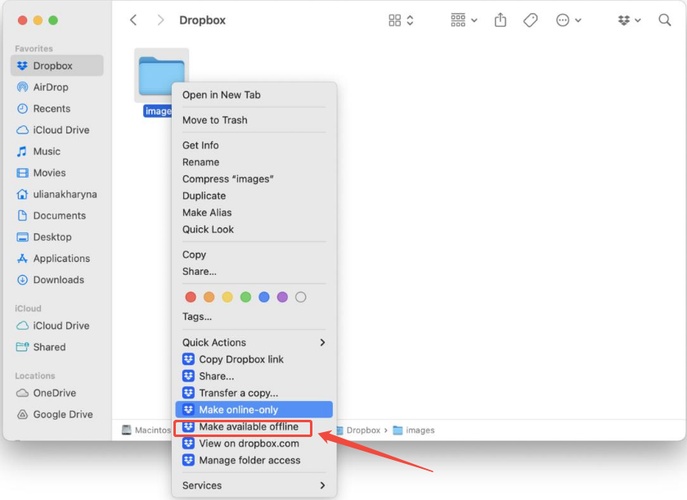Screen dimensions: 687x500
Task: Apply the green tag color
Action: click(246, 297)
